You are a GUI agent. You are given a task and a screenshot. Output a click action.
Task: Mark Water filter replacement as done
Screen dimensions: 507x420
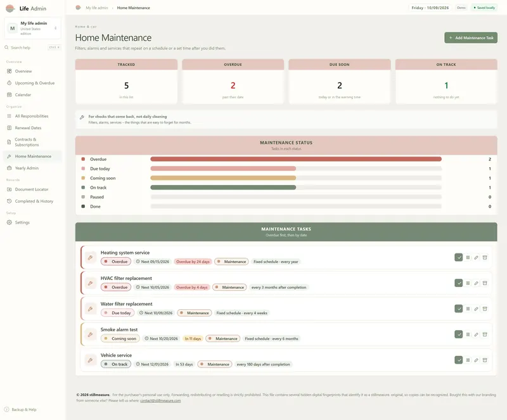tap(458, 309)
